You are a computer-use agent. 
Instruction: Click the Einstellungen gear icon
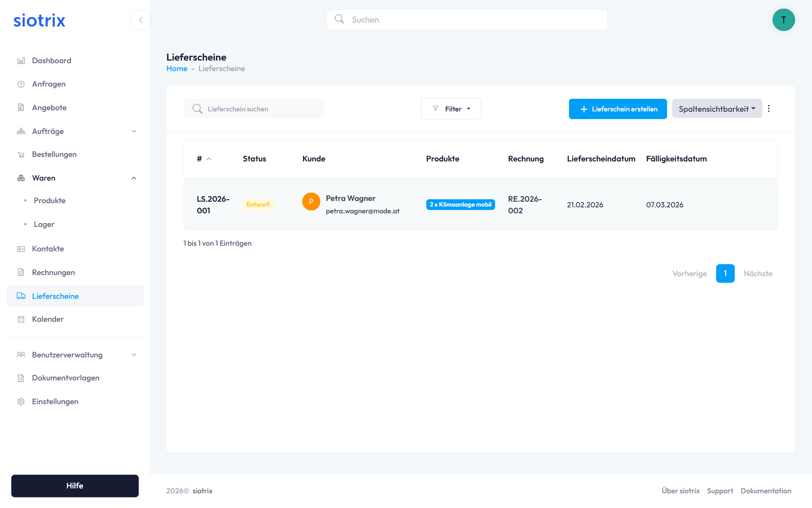tap(21, 402)
